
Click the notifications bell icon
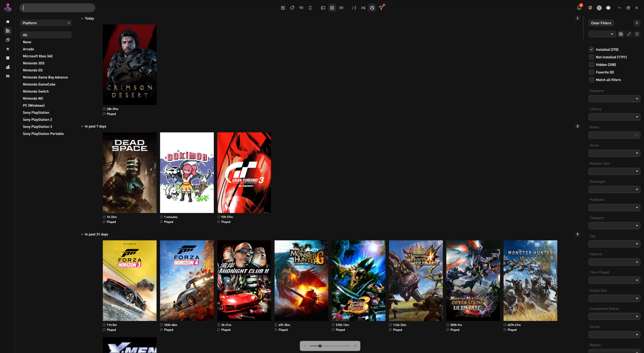point(579,8)
